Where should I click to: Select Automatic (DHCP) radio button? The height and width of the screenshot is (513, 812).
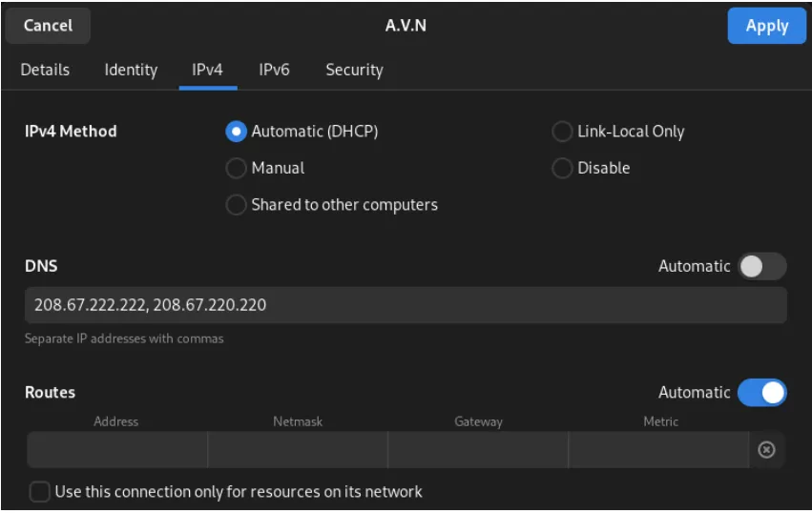tap(237, 132)
